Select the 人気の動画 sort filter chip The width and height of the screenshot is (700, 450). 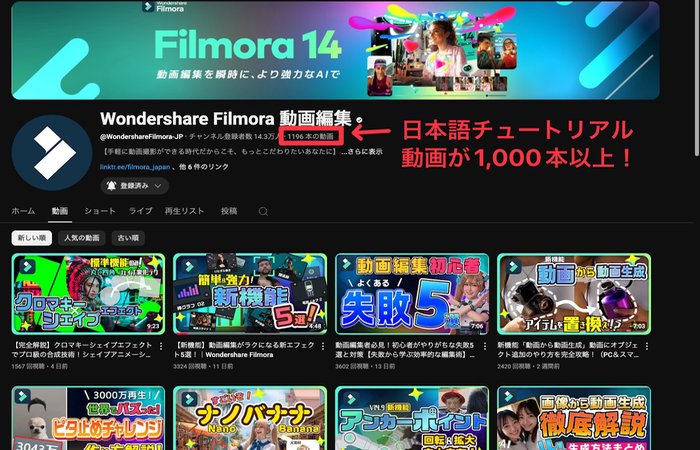point(81,238)
